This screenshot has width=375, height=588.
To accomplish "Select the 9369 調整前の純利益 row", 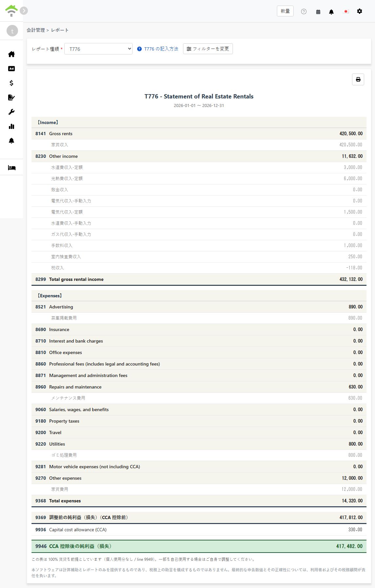I will point(199,517).
